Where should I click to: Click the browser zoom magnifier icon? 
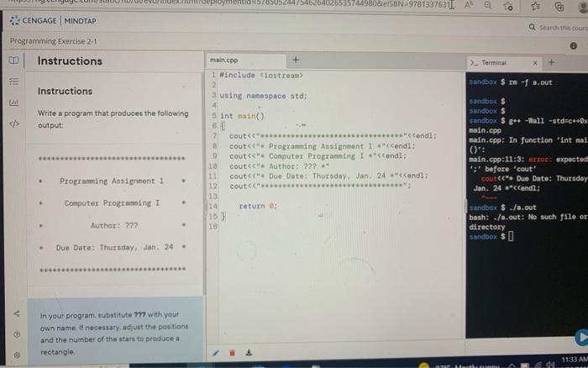tap(488, 5)
